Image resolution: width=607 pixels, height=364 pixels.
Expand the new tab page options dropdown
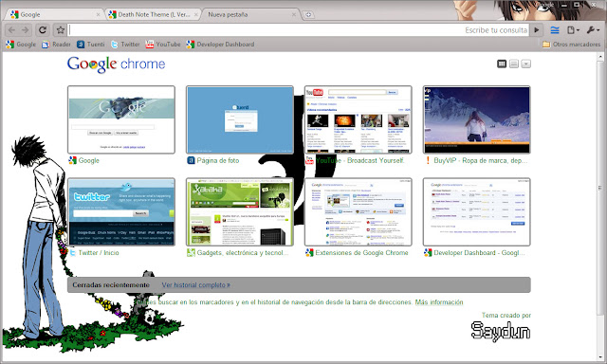click(x=525, y=64)
